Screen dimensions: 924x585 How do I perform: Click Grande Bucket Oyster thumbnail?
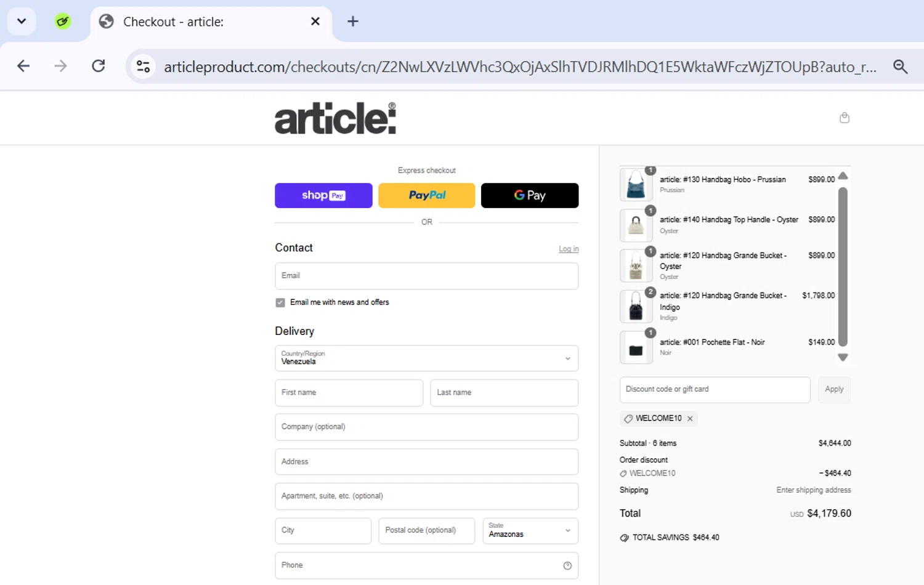636,266
